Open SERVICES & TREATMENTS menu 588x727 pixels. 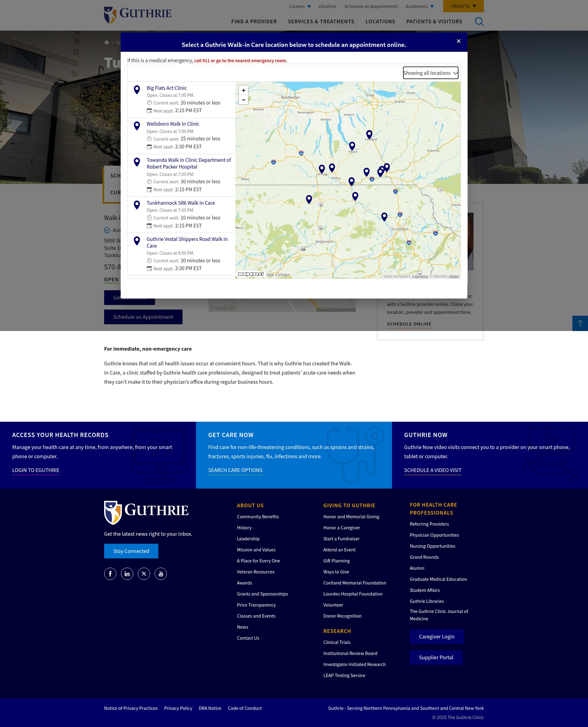pyautogui.click(x=321, y=21)
